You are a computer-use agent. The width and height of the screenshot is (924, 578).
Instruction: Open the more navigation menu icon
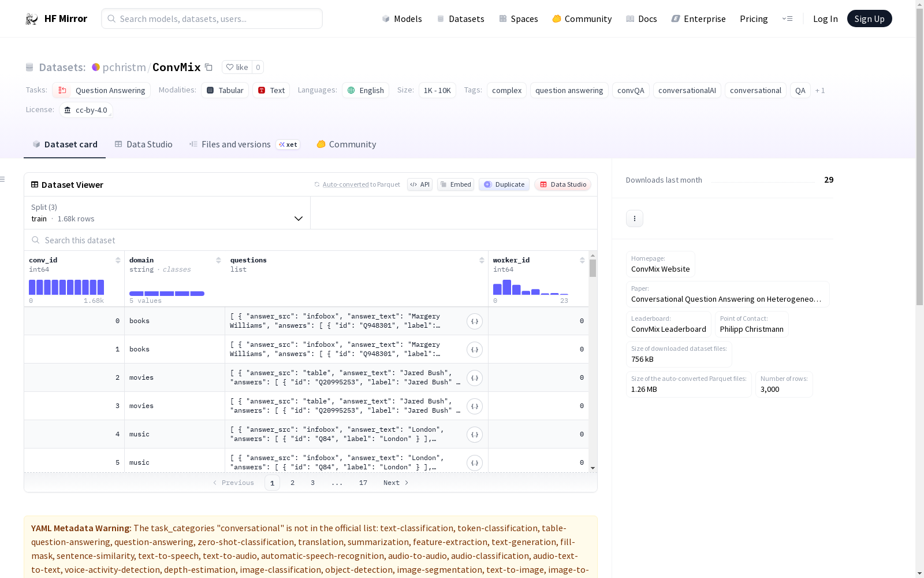787,18
